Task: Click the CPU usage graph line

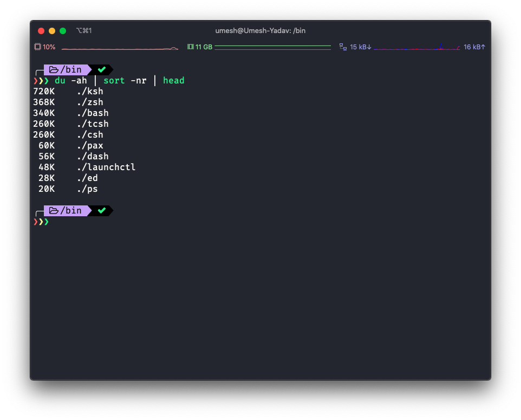Action: point(119,49)
